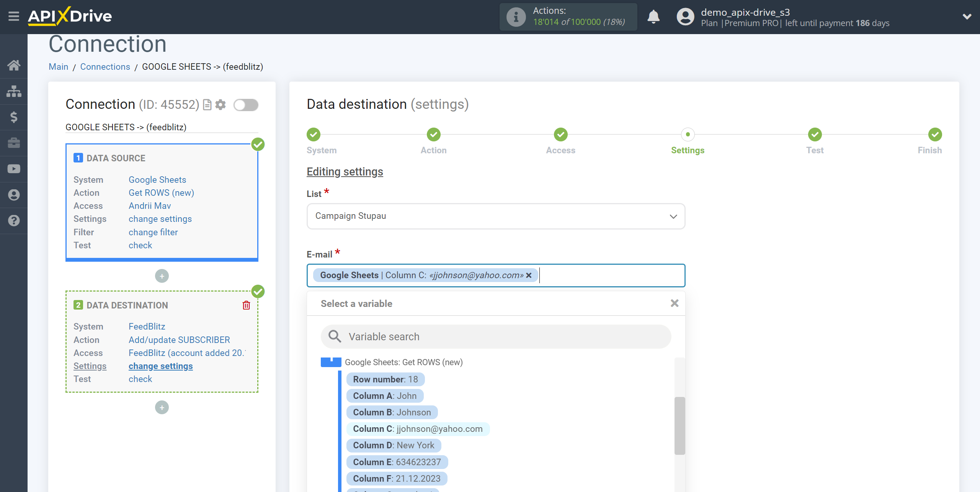Expand the account dropdown chevron
Image resolution: width=980 pixels, height=492 pixels.
pos(967,16)
